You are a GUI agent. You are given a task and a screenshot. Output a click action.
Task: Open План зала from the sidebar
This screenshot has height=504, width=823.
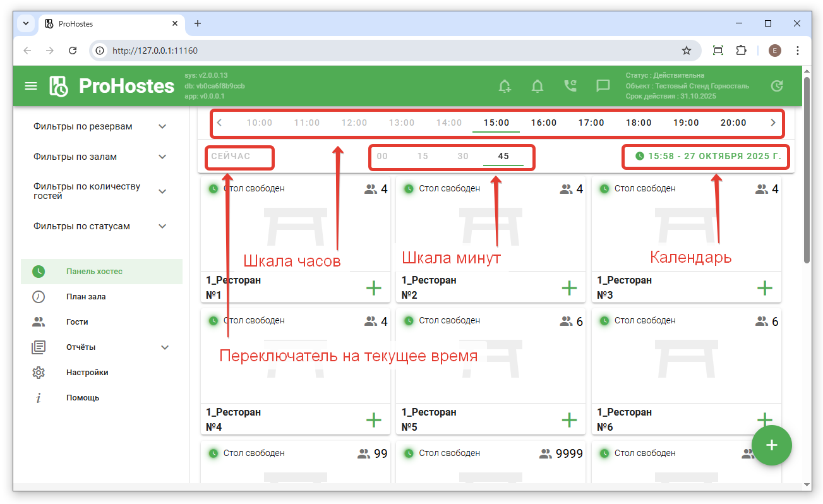tap(86, 297)
